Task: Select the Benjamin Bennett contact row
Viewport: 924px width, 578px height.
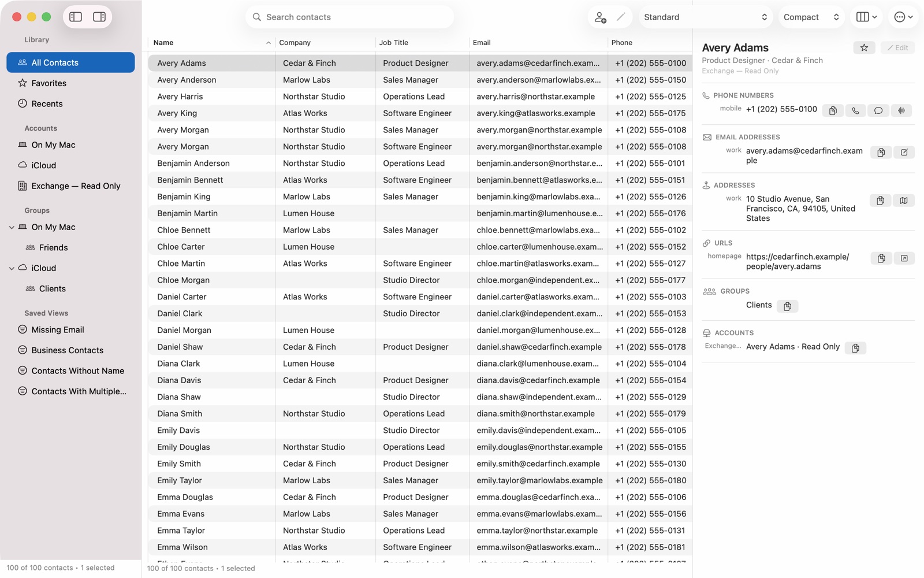Action: 420,180
